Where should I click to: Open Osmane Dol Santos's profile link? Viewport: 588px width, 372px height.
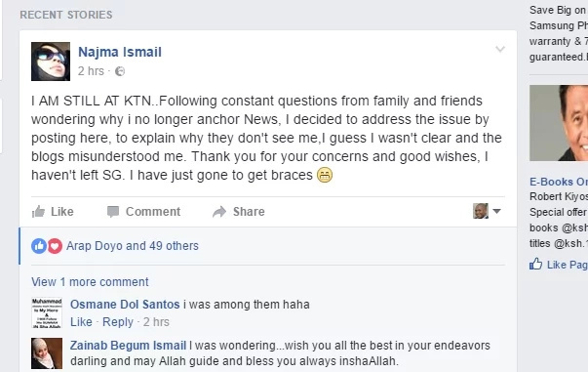click(125, 304)
